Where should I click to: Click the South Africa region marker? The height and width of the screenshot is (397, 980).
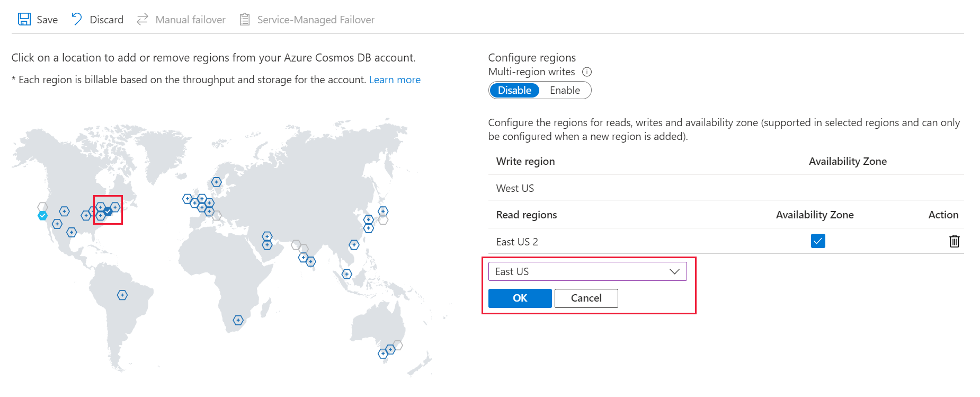pos(238,320)
